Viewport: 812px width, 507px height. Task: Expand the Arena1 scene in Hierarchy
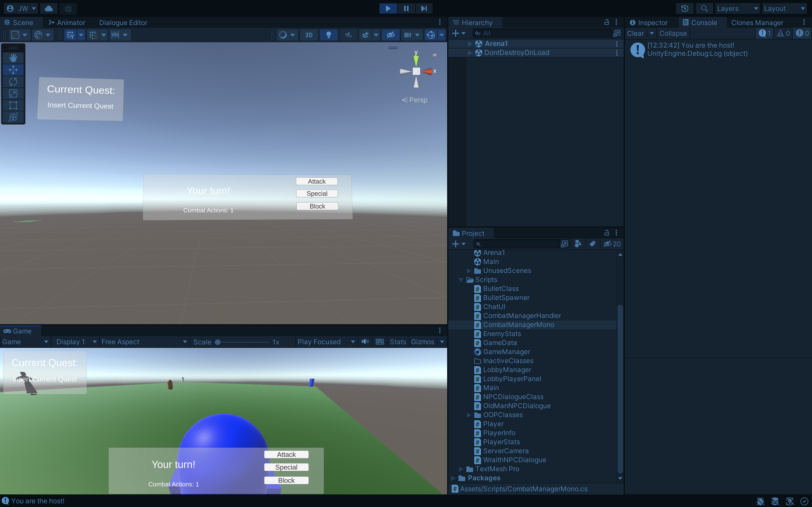(x=470, y=44)
